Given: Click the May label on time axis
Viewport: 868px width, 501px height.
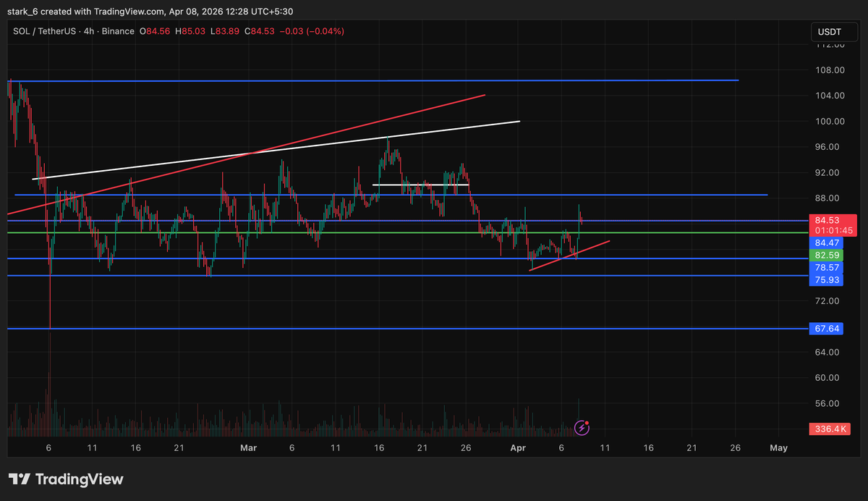Looking at the screenshot, I should (778, 448).
